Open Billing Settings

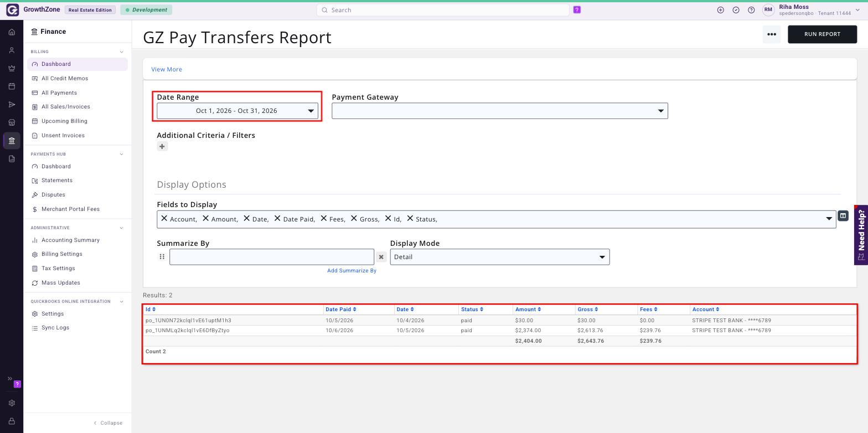pos(62,254)
